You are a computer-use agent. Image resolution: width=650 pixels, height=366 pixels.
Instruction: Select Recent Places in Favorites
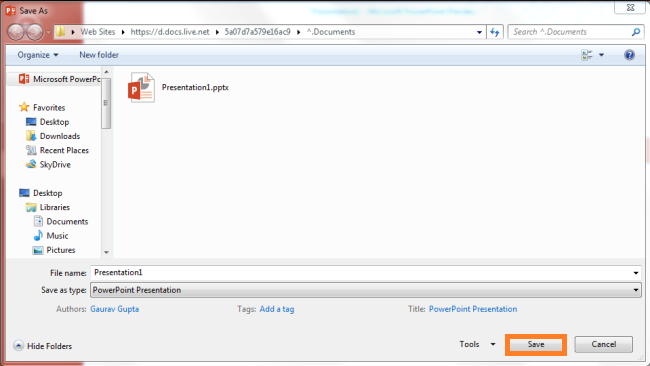point(57,150)
